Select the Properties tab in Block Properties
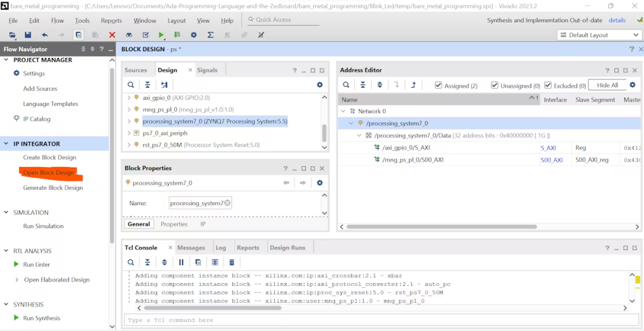Viewport: 644px width, 331px height. 174,224
